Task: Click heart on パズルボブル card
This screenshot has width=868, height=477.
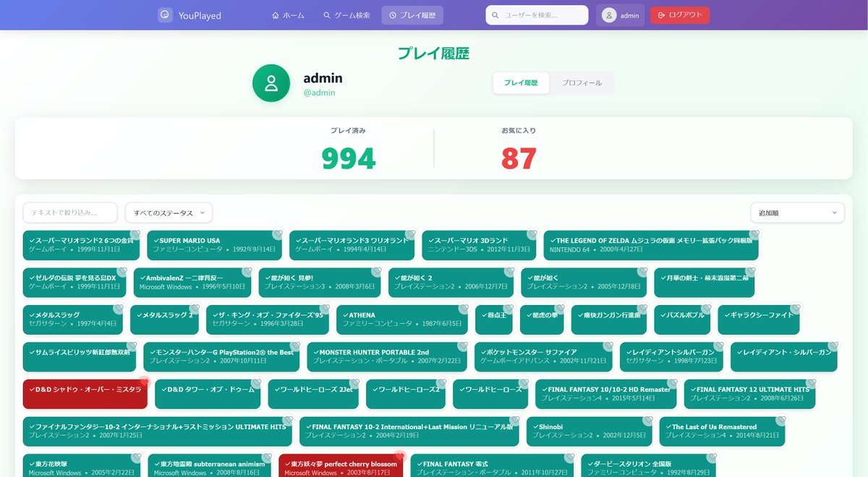Action: (x=706, y=309)
